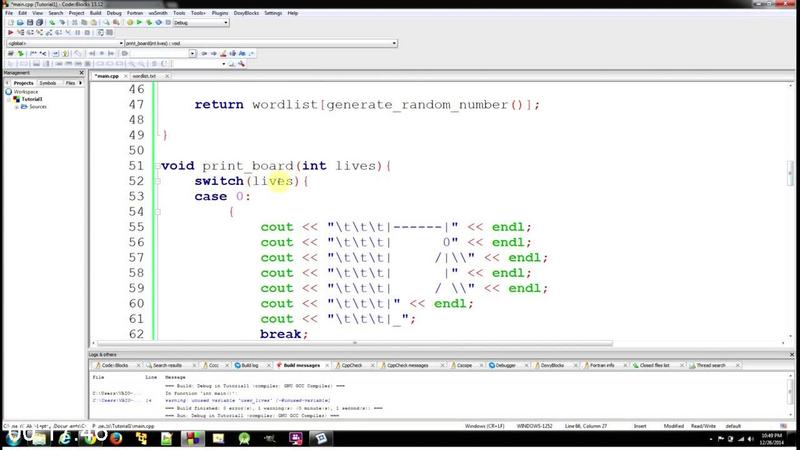800x450 pixels.
Task: Click the Paste toolbar icon
Action: pyautogui.click(x=94, y=22)
